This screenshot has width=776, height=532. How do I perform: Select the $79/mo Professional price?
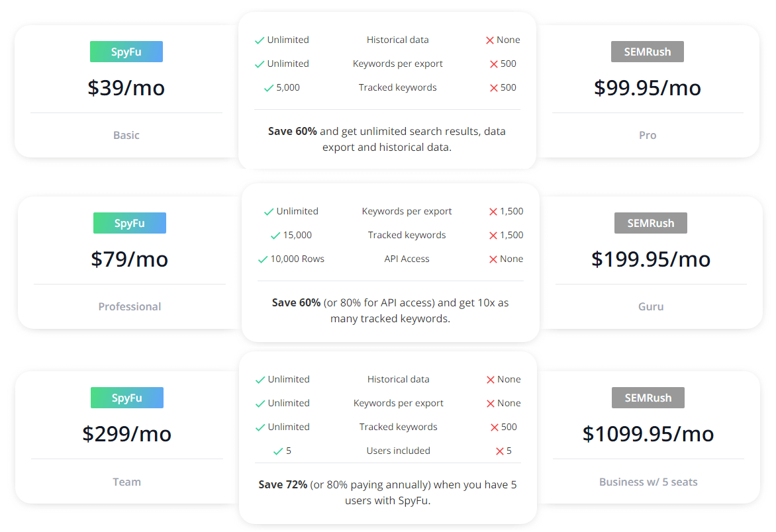pyautogui.click(x=130, y=259)
